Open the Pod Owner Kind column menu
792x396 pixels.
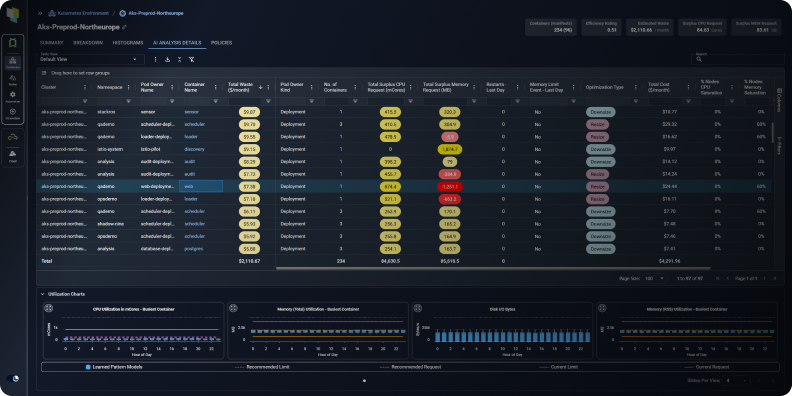click(313, 87)
